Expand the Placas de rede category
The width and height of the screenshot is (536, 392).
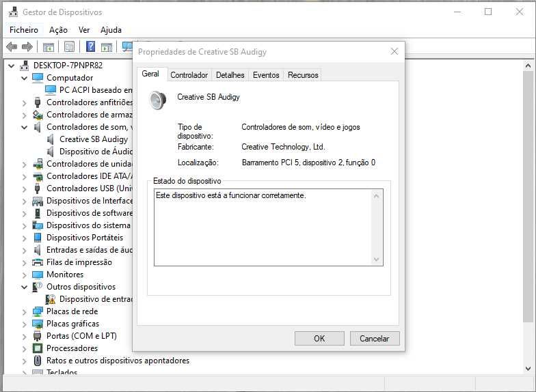[25, 311]
